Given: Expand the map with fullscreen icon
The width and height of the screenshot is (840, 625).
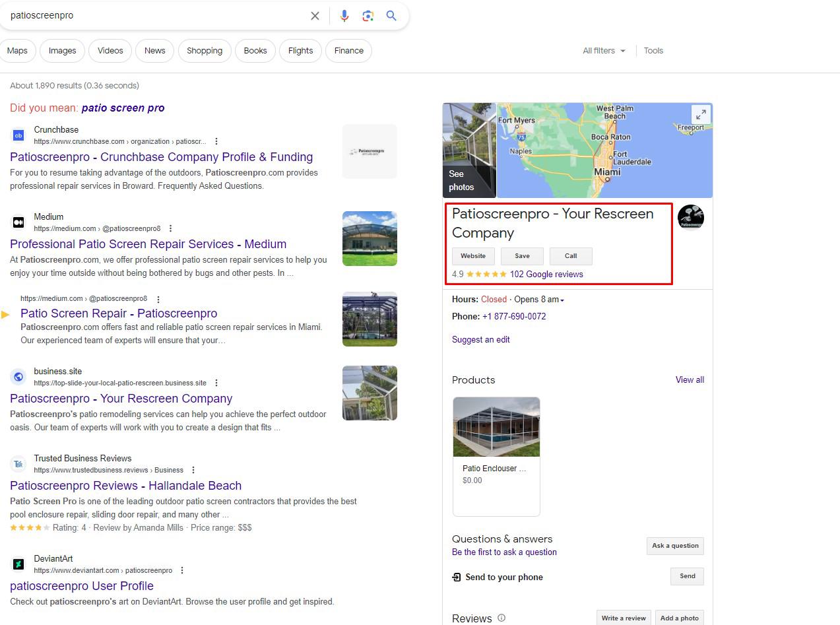Looking at the screenshot, I should (x=701, y=114).
